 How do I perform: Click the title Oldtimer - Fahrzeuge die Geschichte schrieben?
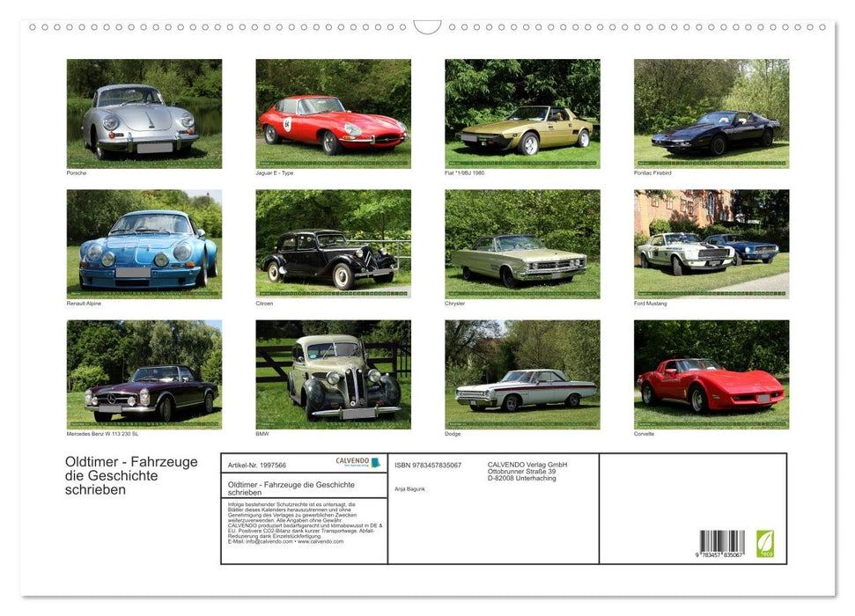[x=129, y=475]
